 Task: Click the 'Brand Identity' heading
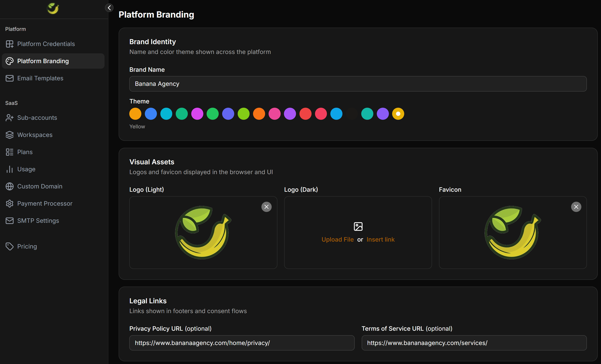pyautogui.click(x=152, y=42)
